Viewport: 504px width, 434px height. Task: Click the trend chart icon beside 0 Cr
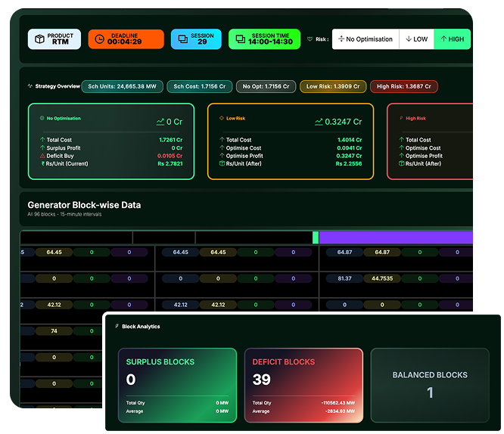click(x=160, y=122)
